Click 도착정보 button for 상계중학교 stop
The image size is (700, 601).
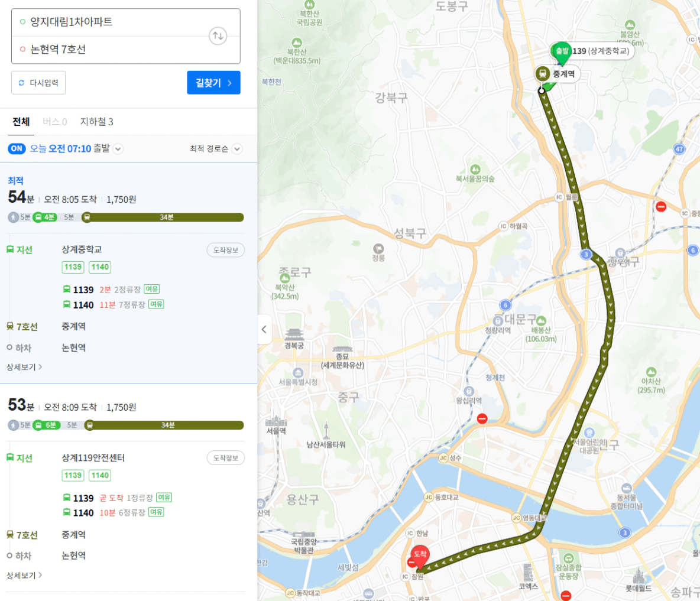225,250
